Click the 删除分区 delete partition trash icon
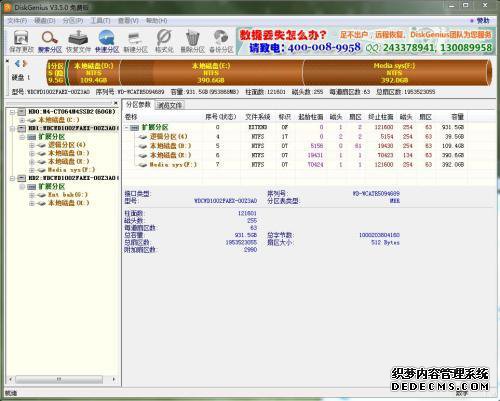This screenshot has height=401, width=500. (192, 41)
